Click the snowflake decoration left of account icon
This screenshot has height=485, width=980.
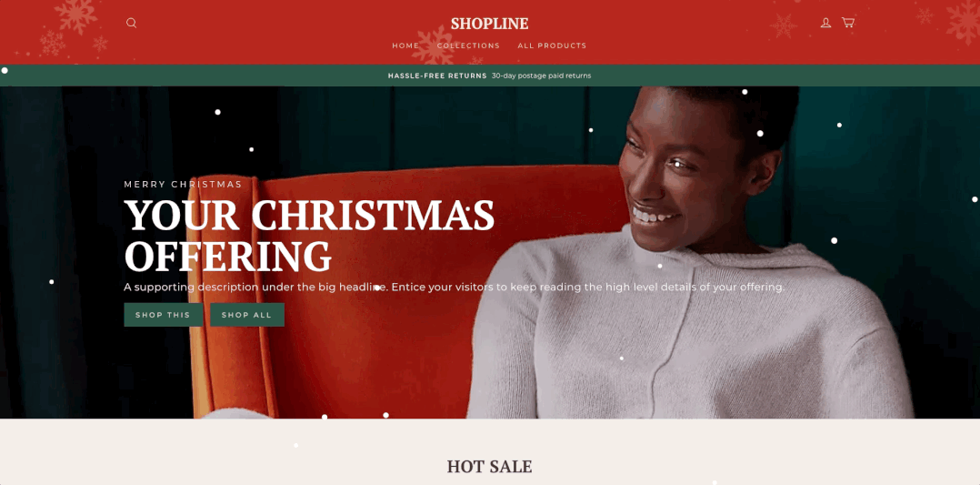783,25
